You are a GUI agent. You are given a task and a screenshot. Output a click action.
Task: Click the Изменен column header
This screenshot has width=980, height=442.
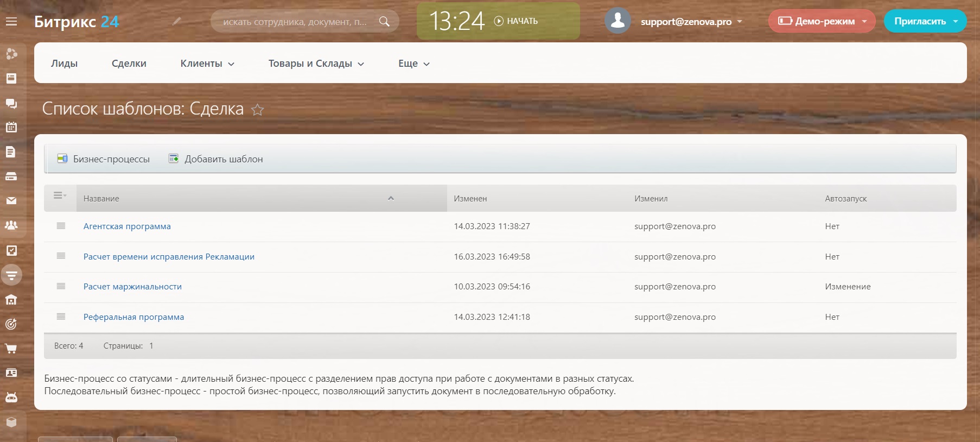click(470, 199)
